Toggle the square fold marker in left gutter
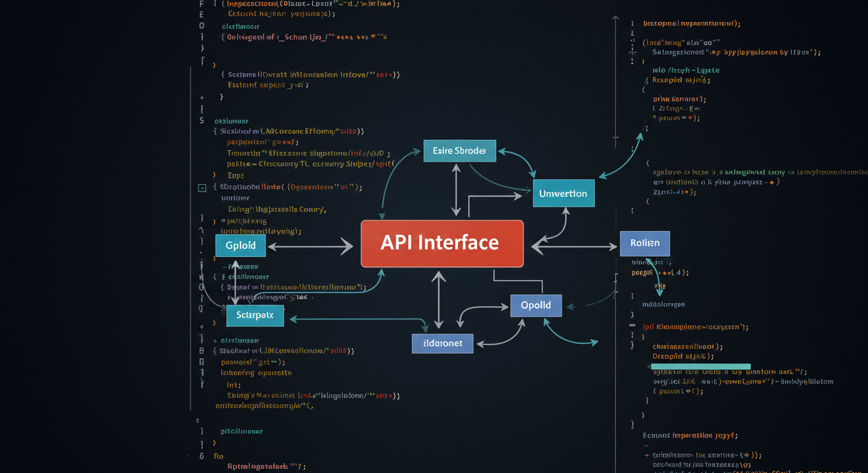 tap(202, 188)
